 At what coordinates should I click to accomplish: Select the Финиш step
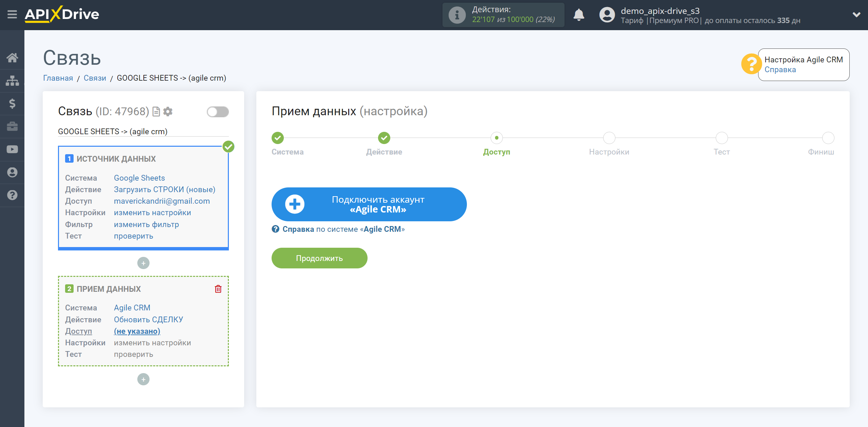tap(828, 138)
